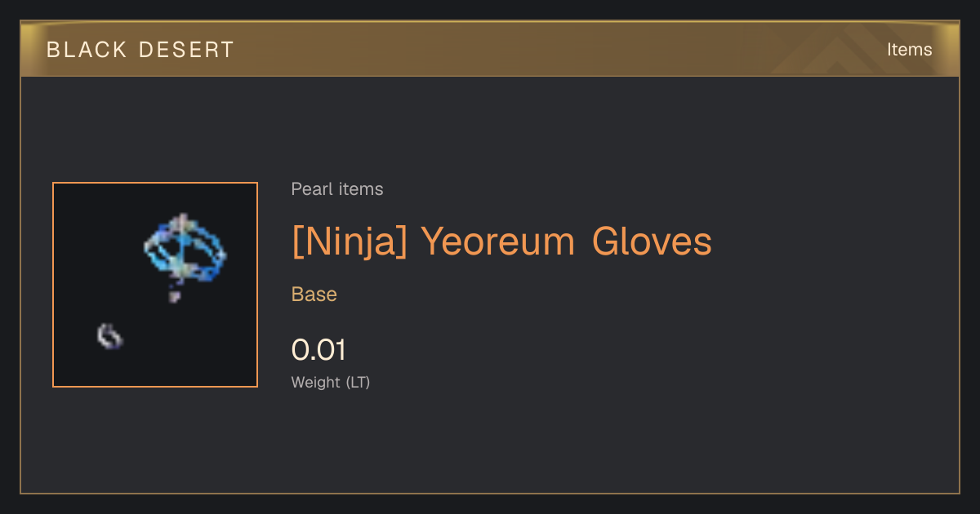Click the blue glove item icon
Screen dimensions: 980x514
click(185, 249)
